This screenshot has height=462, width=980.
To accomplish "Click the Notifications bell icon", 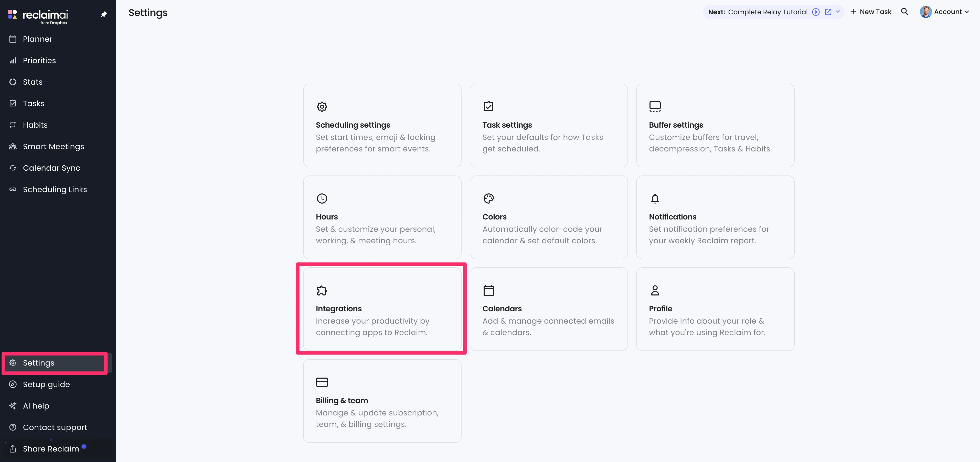I will pos(654,198).
